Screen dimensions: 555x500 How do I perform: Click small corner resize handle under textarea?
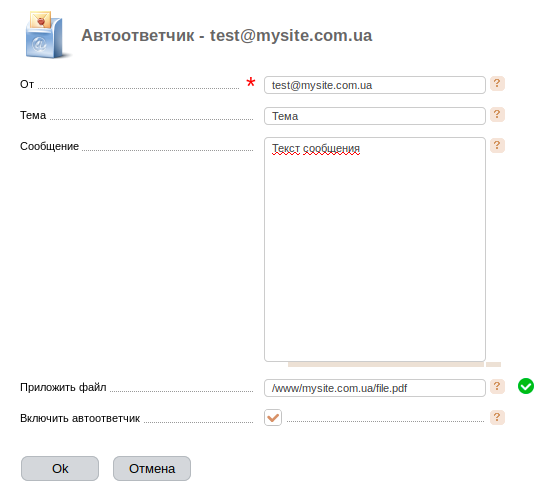click(x=493, y=364)
